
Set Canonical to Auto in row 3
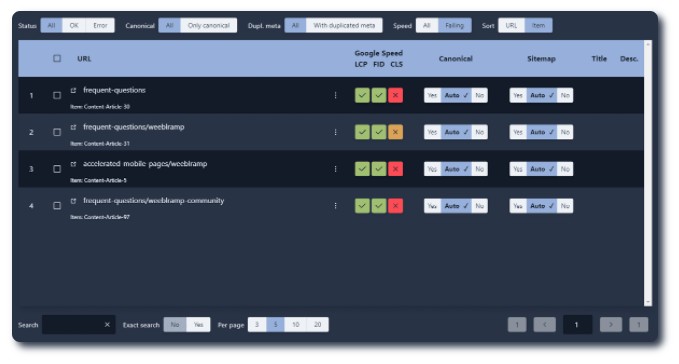[456, 169]
